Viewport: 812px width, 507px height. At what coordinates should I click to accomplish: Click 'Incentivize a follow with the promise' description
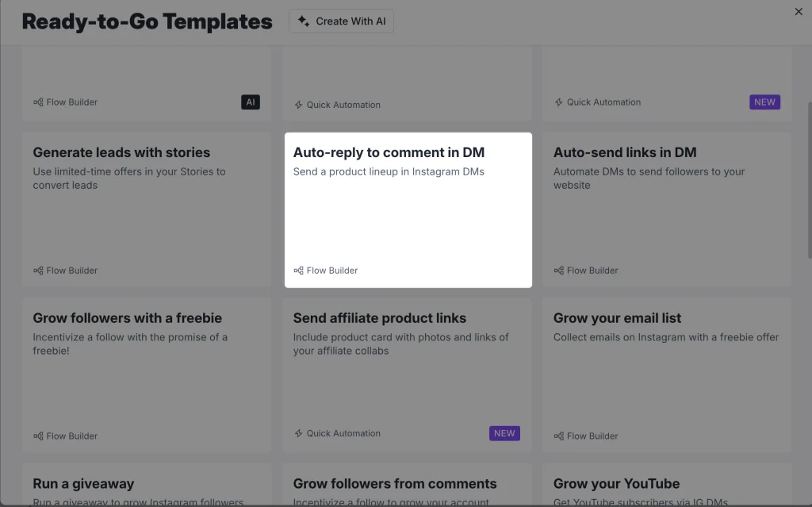click(x=130, y=344)
